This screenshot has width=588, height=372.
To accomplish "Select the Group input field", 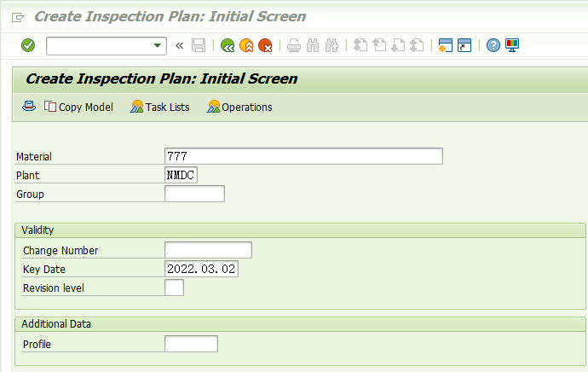I will click(194, 194).
